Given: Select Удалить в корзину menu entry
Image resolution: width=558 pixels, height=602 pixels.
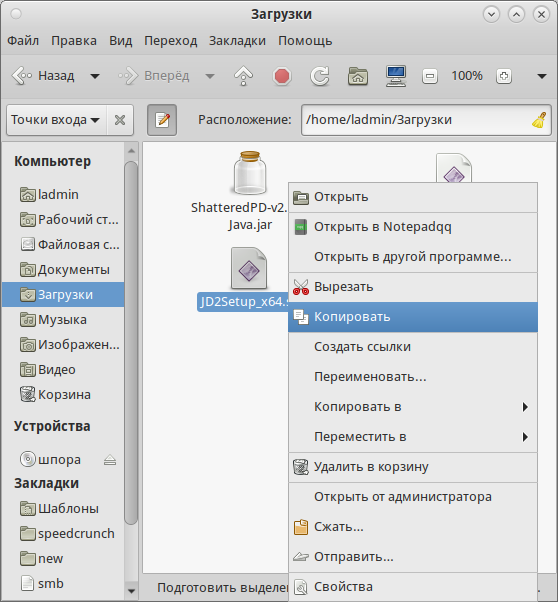Looking at the screenshot, I should tap(413, 467).
